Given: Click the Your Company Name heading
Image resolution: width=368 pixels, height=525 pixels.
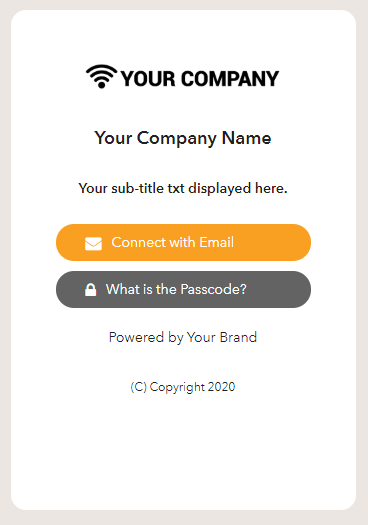Looking at the screenshot, I should [183, 138].
